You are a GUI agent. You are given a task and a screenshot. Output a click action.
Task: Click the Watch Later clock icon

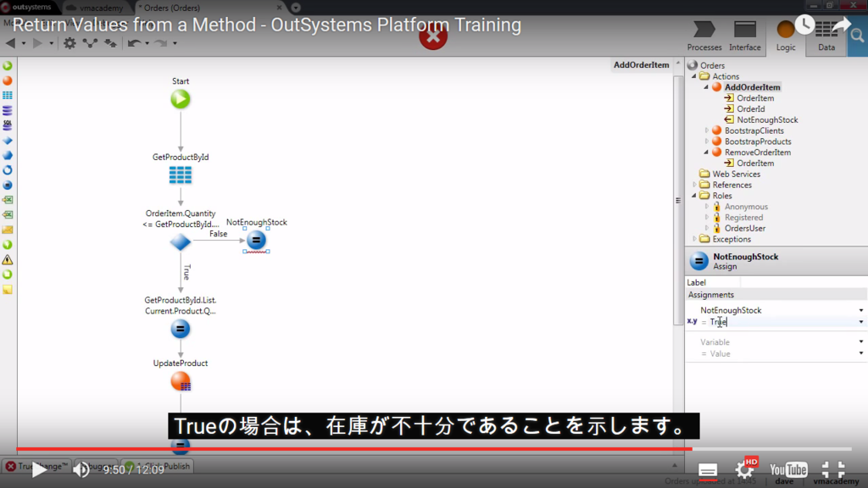click(x=804, y=25)
